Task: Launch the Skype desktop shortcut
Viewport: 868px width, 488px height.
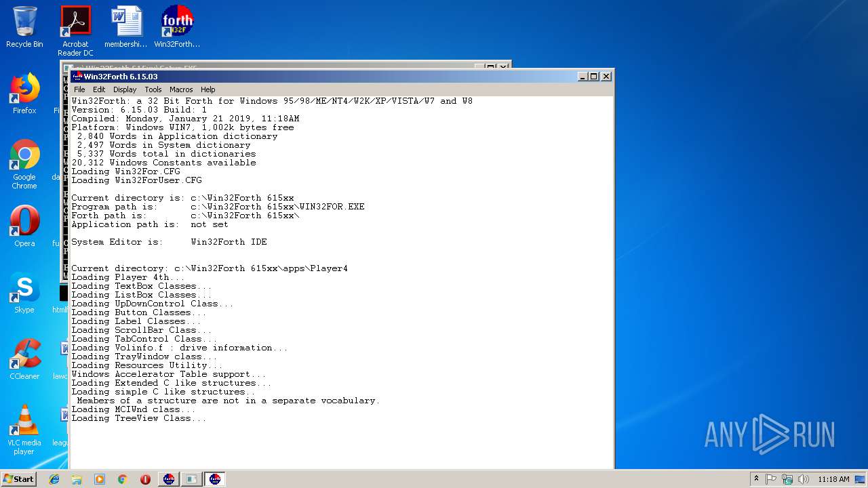Action: click(x=24, y=293)
